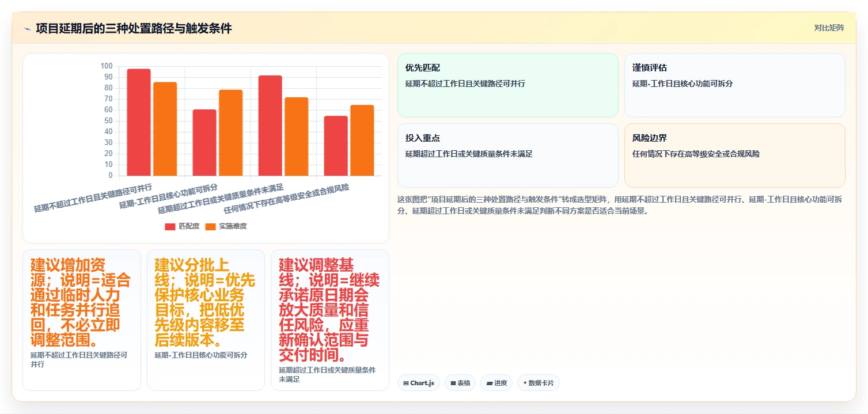Viewport: 868px width, 414px height.
Task: Click the red bar for 高等级安全或合规风险
Action: (336, 146)
